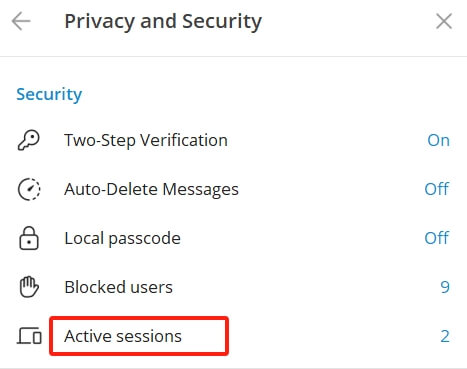Click the key icon for Two-Step Verification
This screenshot has height=369, width=467.
coord(29,140)
